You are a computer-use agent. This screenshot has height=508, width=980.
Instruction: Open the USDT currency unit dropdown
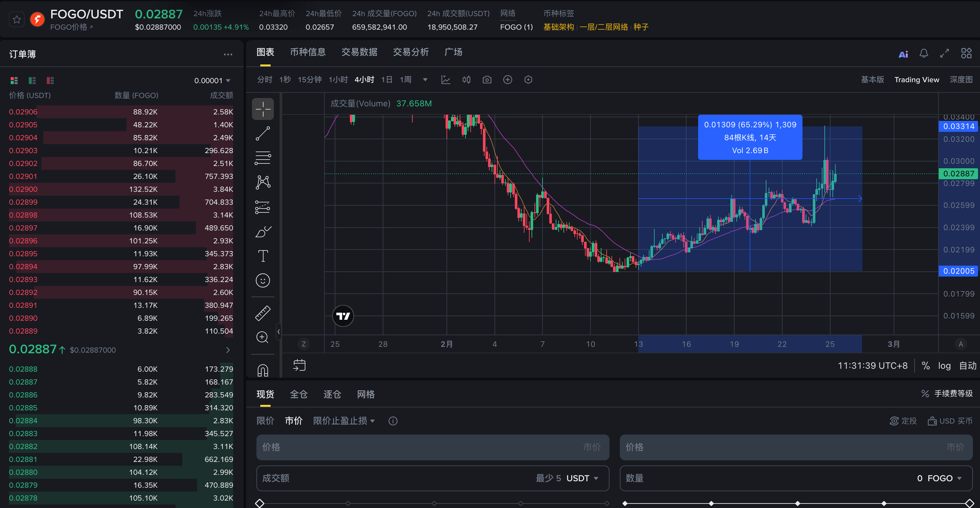582,479
